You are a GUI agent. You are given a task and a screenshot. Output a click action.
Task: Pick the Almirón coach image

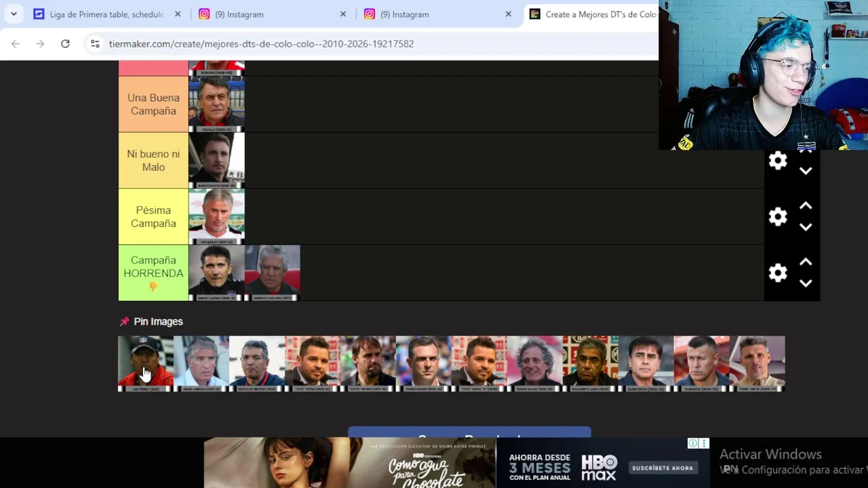tap(702, 364)
